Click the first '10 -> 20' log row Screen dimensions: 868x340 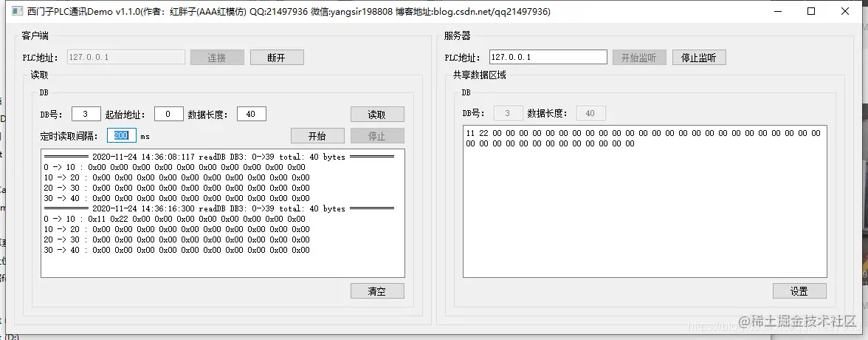(x=176, y=177)
